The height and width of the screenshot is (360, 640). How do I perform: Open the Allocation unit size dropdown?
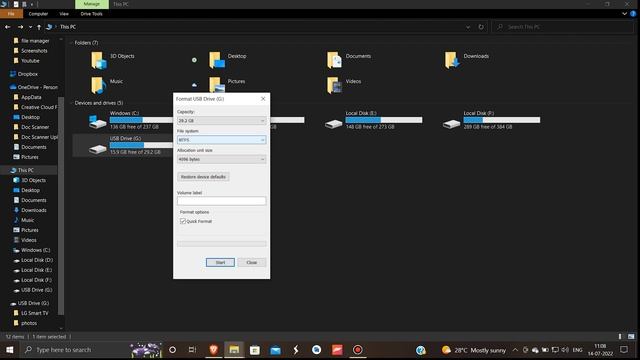[222, 159]
